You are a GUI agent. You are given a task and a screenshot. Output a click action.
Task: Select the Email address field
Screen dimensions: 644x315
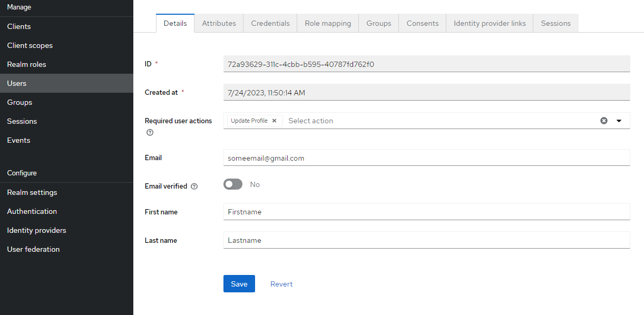click(x=427, y=157)
